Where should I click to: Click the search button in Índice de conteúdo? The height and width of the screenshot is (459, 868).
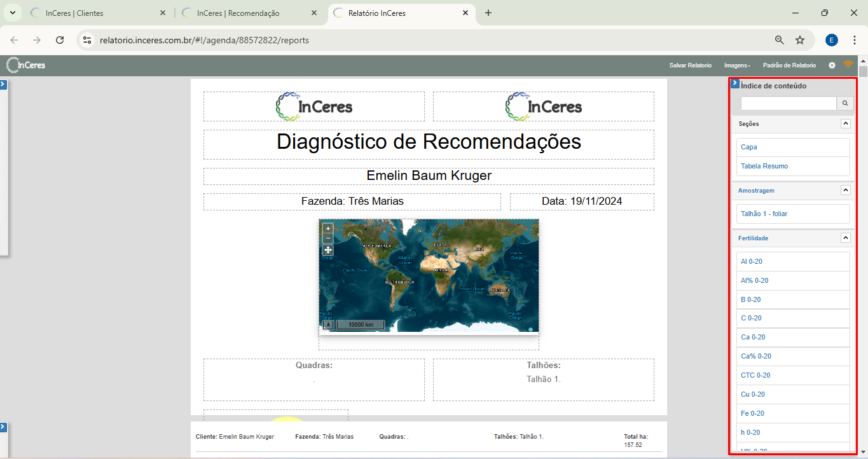tap(845, 103)
